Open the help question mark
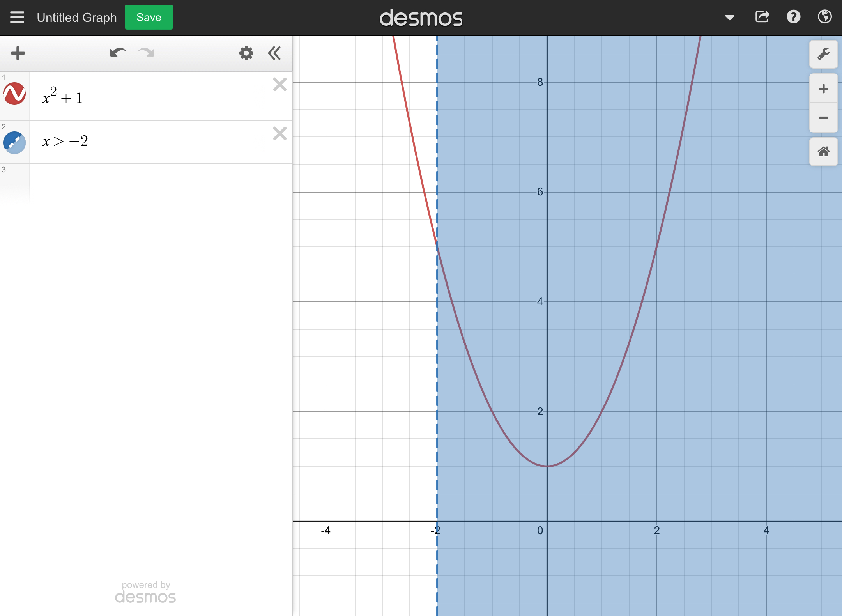 793,17
